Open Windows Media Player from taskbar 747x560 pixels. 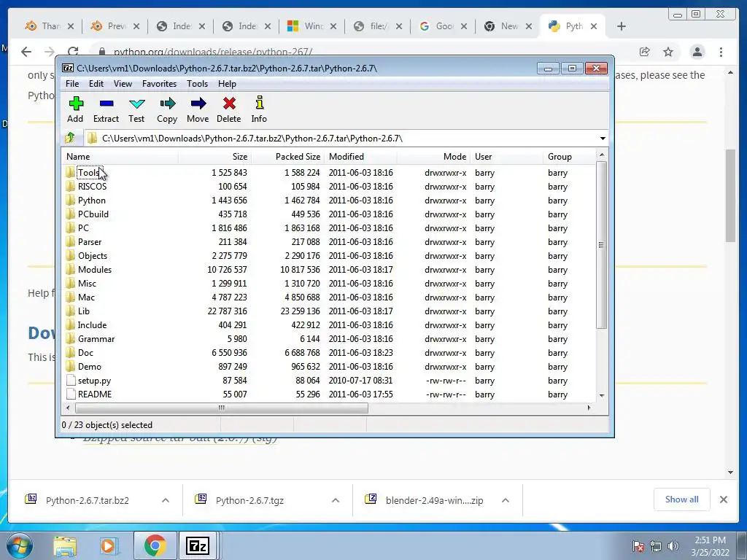tap(108, 545)
